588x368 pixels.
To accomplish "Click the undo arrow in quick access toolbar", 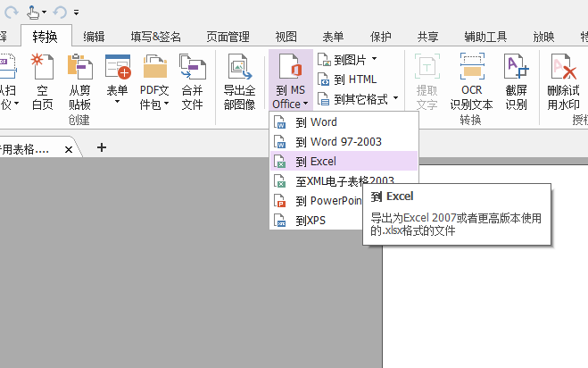I will click(60, 13).
